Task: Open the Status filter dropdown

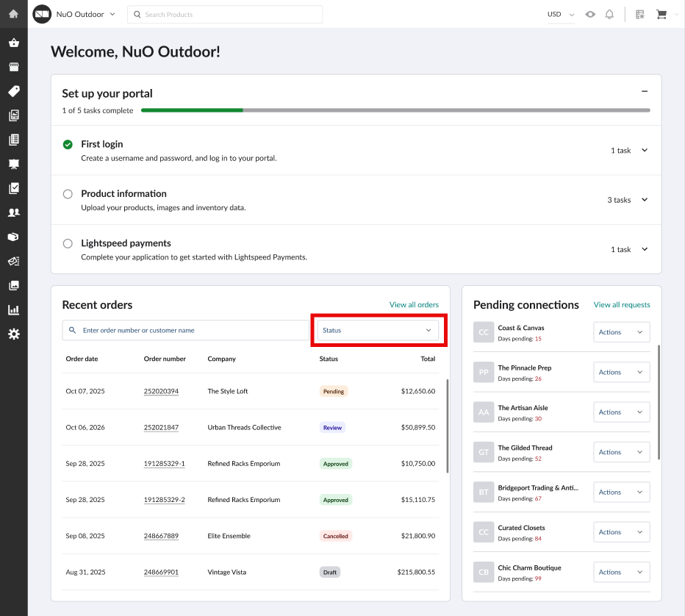Action: (x=378, y=331)
